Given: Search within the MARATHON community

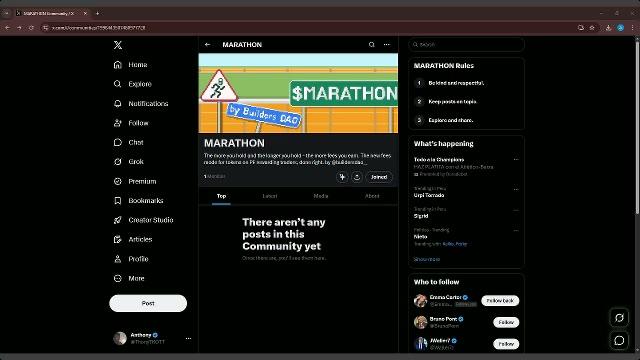Looking at the screenshot, I should coord(371,44).
